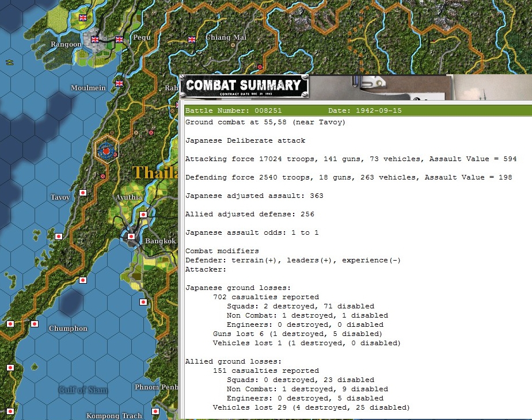Viewport: 532px width, 420px height.
Task: Click the Combat Summary title banner
Action: (244, 86)
